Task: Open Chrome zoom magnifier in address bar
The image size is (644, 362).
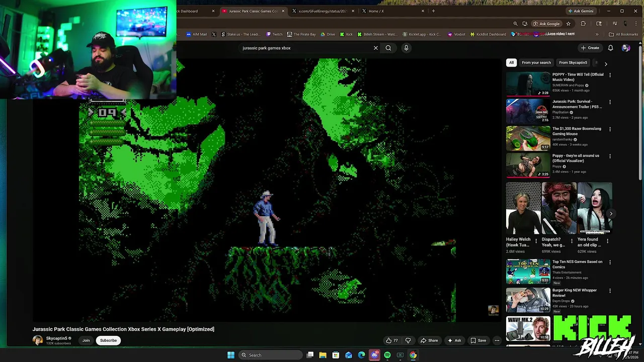Action: 515,24
